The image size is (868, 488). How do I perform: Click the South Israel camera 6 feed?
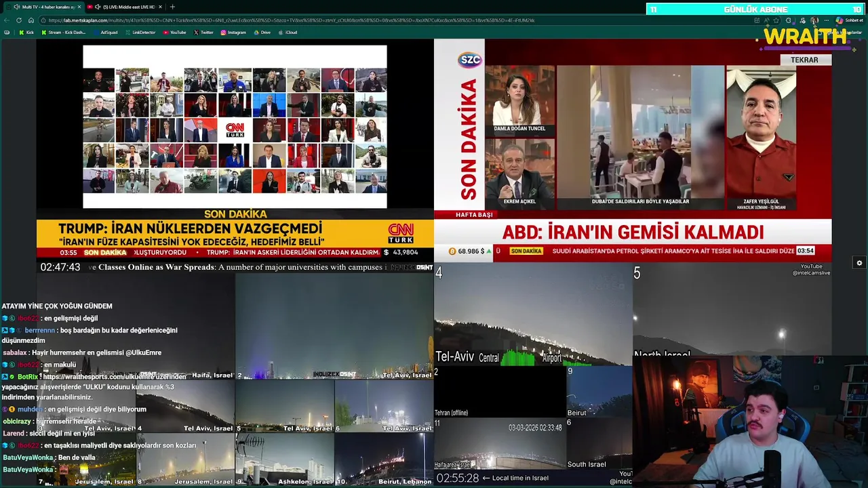599,443
